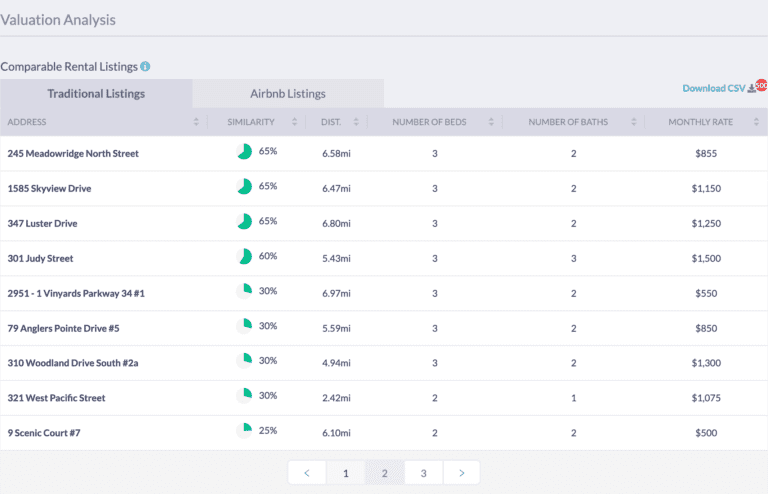This screenshot has height=494, width=768.
Task: Go to the next page arrow
Action: (461, 473)
